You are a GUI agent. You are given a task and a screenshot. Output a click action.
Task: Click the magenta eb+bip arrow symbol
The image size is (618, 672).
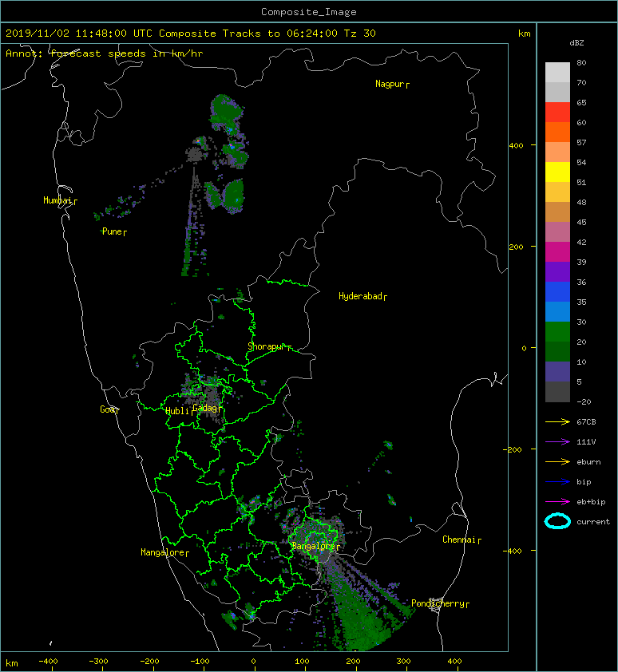click(557, 502)
